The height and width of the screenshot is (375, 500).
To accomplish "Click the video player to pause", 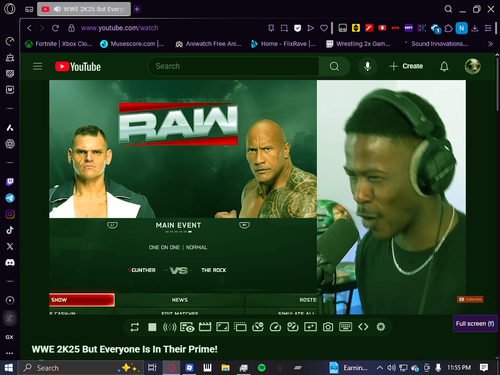I will point(257,197).
